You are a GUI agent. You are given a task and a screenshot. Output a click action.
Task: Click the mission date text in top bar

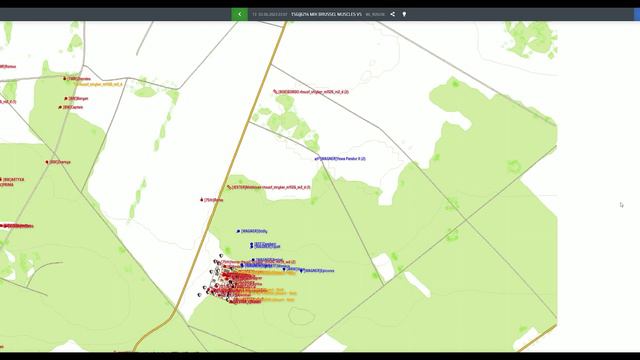pos(270,14)
